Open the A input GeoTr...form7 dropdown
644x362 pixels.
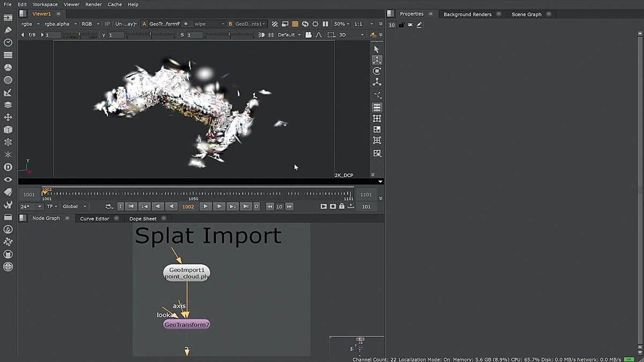coord(165,24)
